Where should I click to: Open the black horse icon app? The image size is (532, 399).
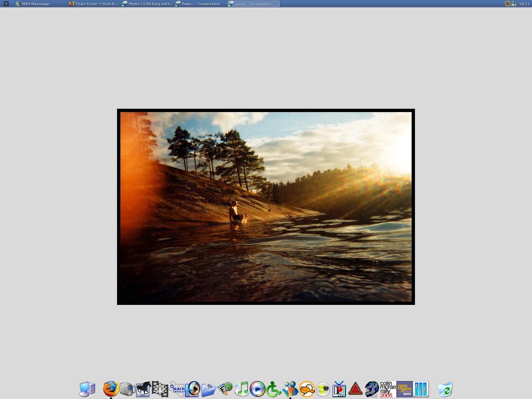tap(143, 389)
